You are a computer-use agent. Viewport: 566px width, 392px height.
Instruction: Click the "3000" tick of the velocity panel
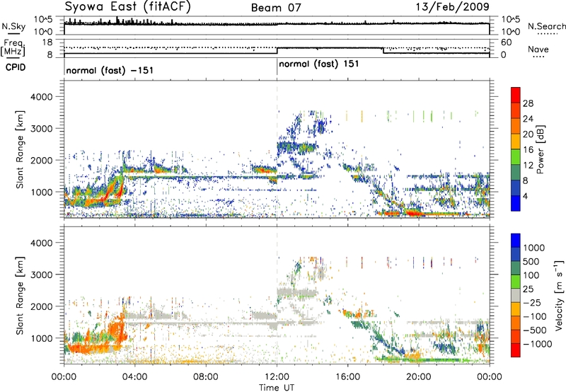(x=42, y=275)
